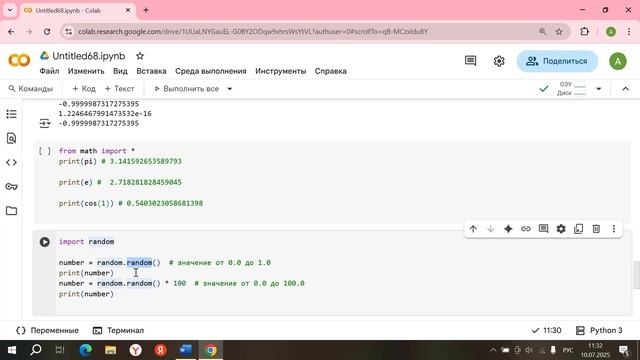
Task: Open Word from the taskbar
Action: pos(186,350)
